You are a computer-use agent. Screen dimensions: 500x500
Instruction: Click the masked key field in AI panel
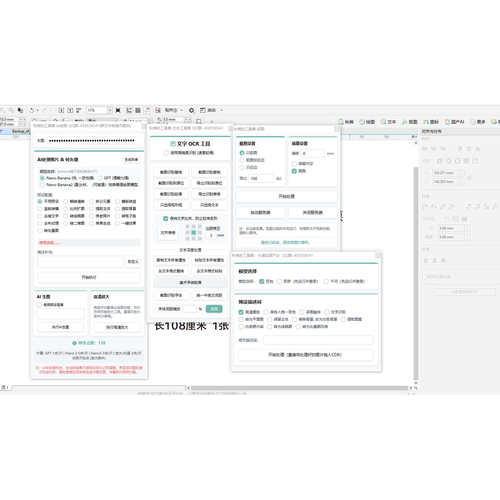92,141
